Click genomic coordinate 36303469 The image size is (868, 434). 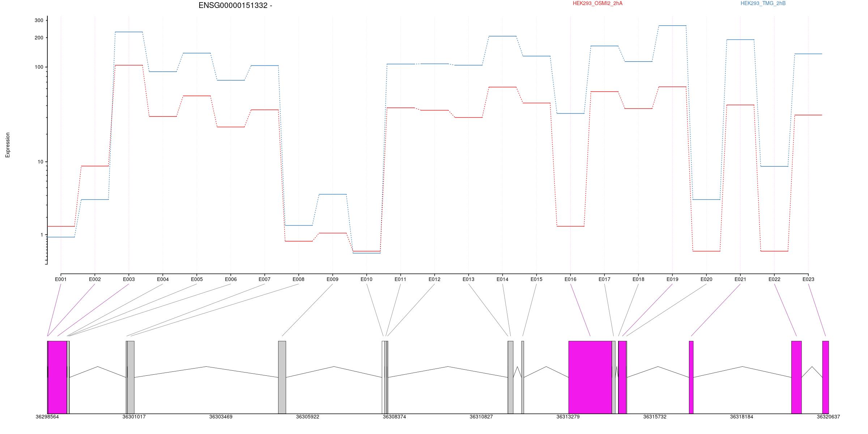[x=221, y=417]
